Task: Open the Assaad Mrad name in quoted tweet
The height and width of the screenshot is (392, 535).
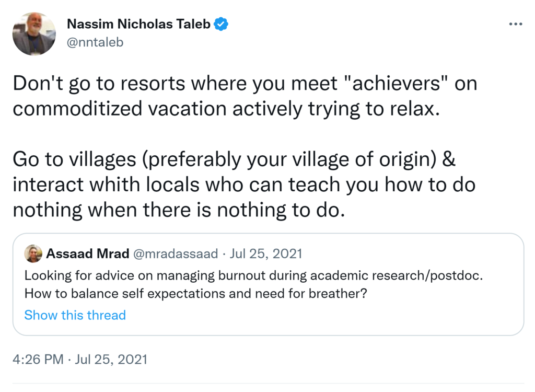Action: 87,254
